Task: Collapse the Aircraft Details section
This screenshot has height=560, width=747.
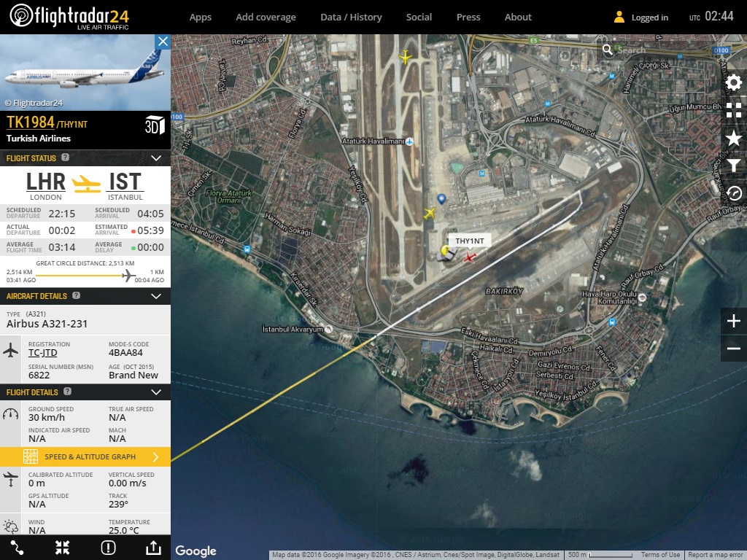Action: pyautogui.click(x=155, y=296)
